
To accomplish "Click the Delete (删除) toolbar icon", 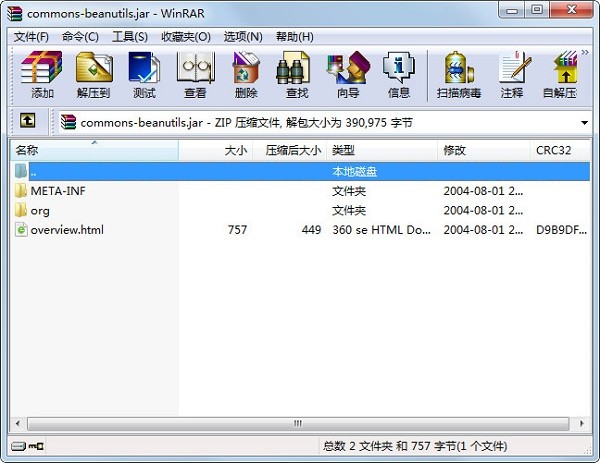I will point(246,75).
